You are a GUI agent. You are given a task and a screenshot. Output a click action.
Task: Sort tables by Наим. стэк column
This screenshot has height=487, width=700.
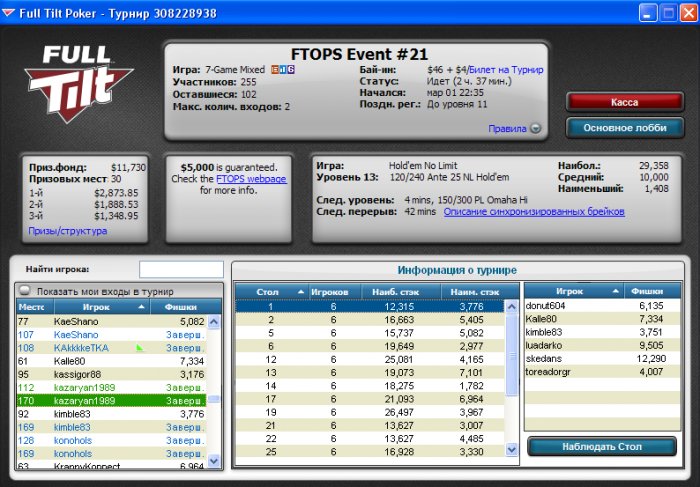pos(479,292)
